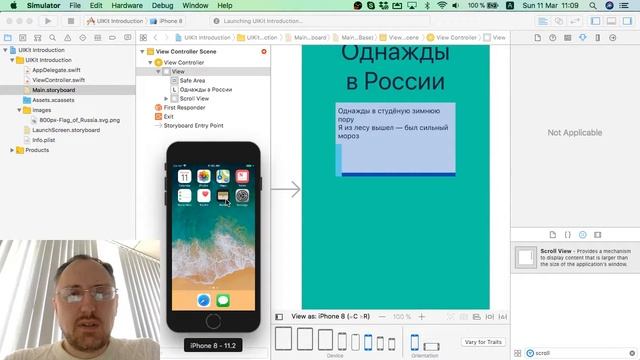This screenshot has height=360, width=640.
Task: Toggle library grid view icon
Action: 518,353
